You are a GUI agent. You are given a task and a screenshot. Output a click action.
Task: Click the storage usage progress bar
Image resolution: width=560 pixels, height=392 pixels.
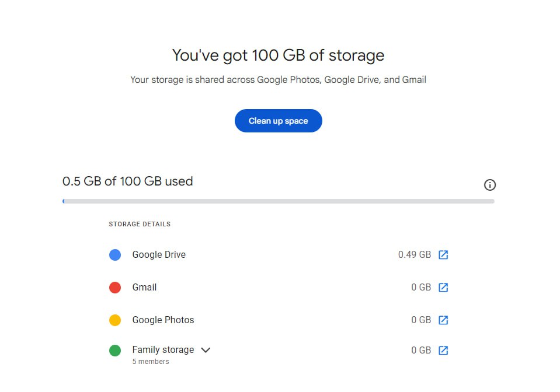(278, 201)
